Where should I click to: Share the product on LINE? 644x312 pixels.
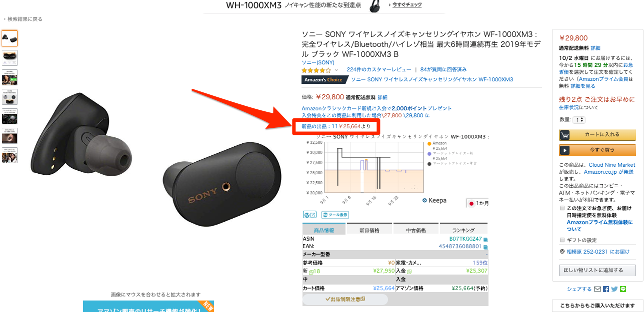(622, 289)
